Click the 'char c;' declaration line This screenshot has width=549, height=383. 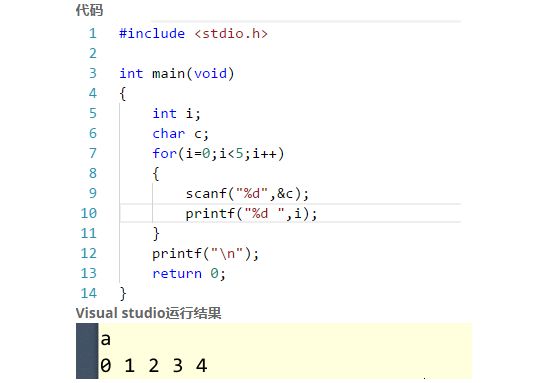point(181,134)
